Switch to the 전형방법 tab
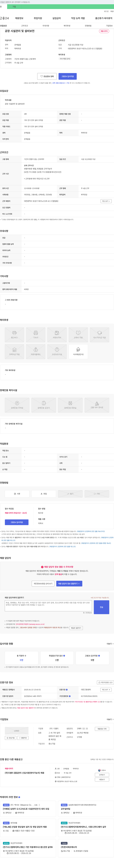The height and width of the screenshot is (868, 114). (88, 26)
